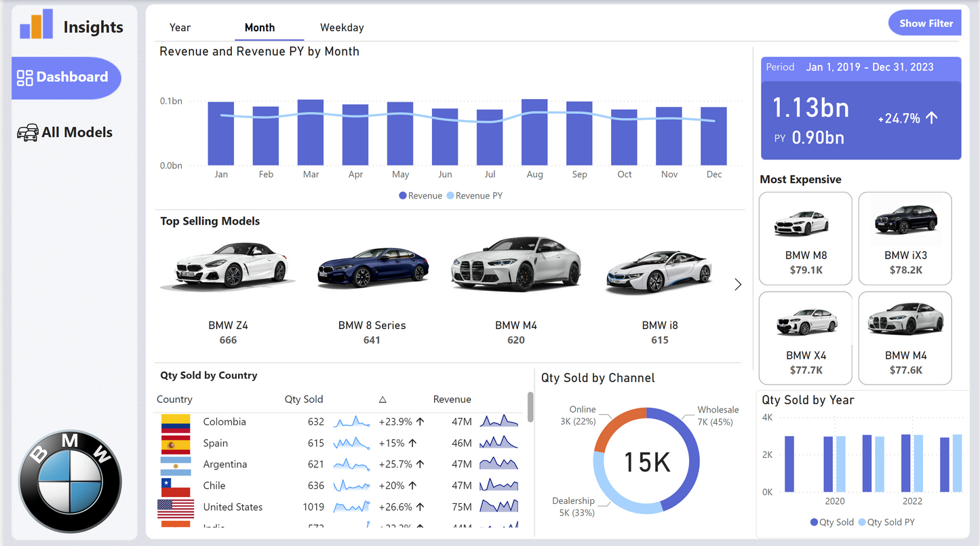Click the Jan revenue bar
This screenshot has width=980, height=546.
221,134
